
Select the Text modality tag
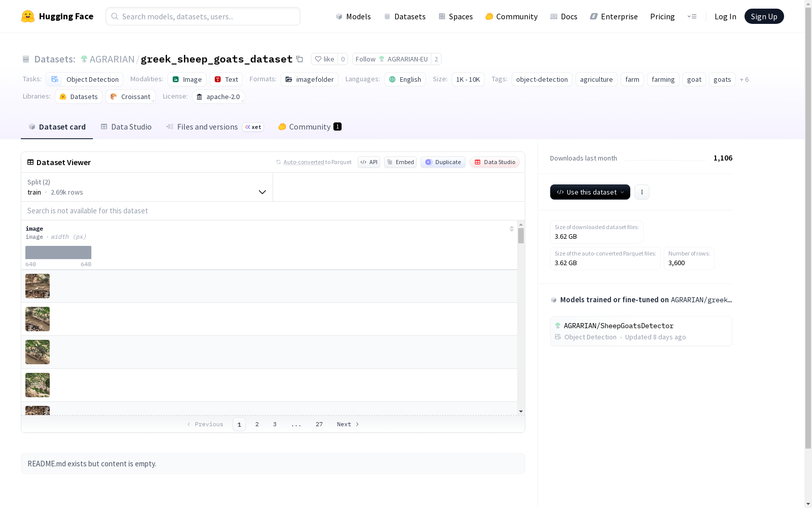(x=226, y=79)
